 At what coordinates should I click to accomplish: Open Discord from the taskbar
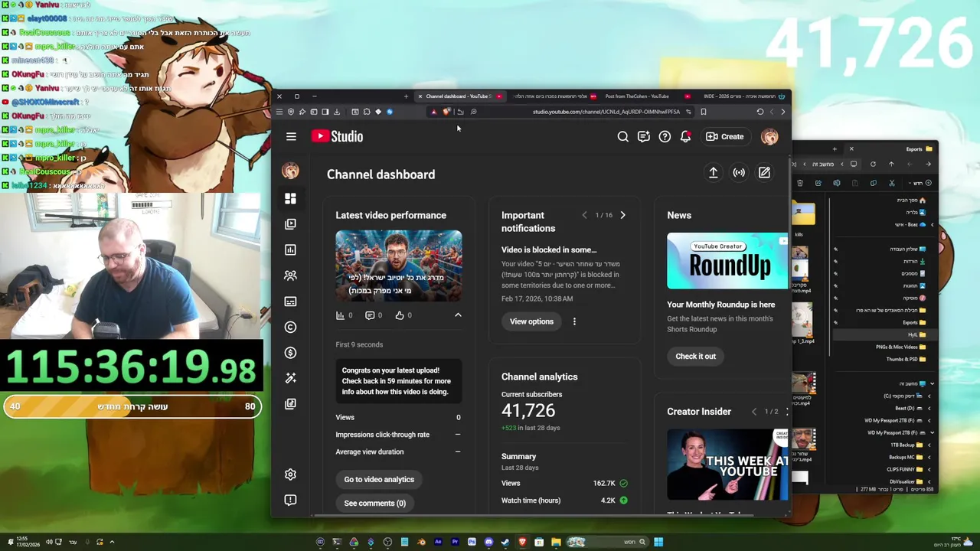[x=488, y=542]
